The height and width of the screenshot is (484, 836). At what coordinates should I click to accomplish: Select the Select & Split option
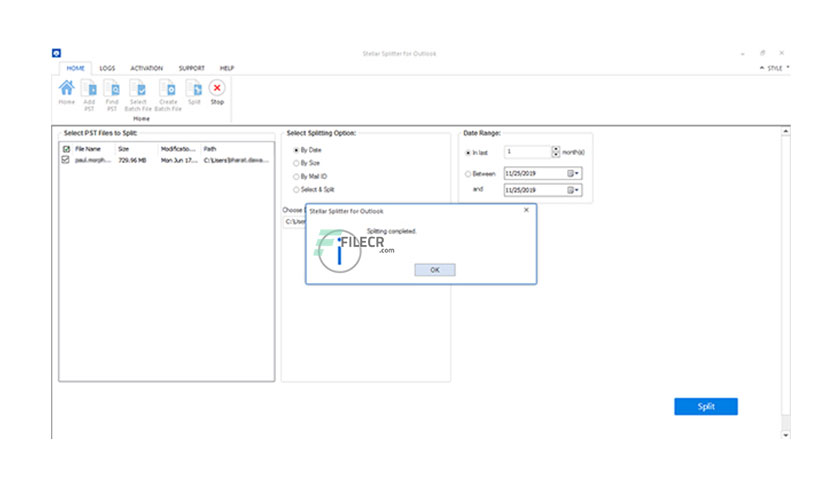[x=296, y=190]
